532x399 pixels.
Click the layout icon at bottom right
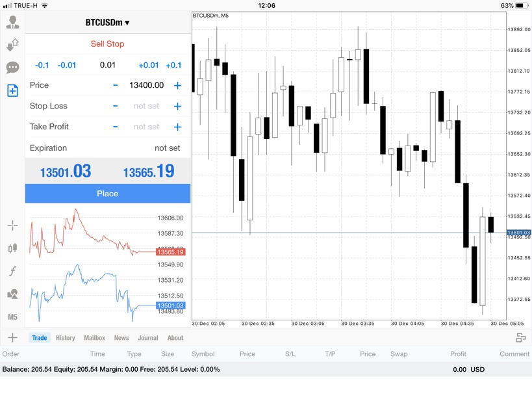pyautogui.click(x=520, y=338)
